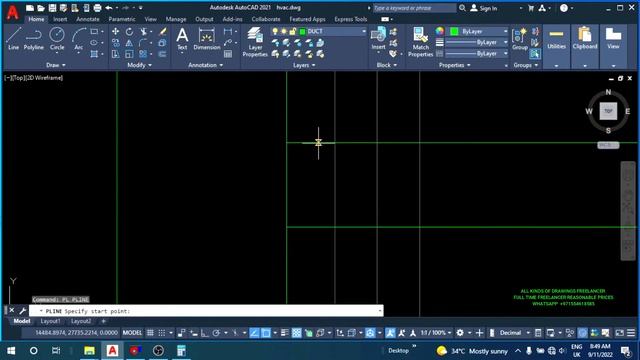Click Match Properties tool
Viewport: 640px width, 360px height.
coord(420,42)
